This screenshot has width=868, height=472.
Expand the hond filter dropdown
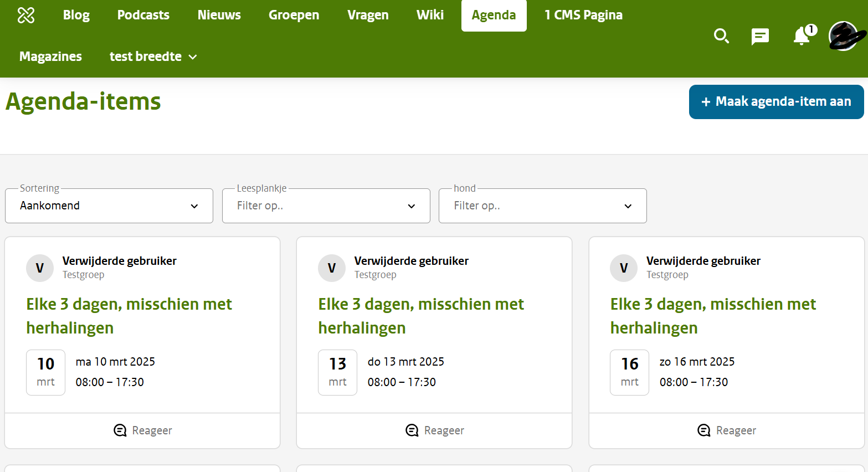[542, 206]
